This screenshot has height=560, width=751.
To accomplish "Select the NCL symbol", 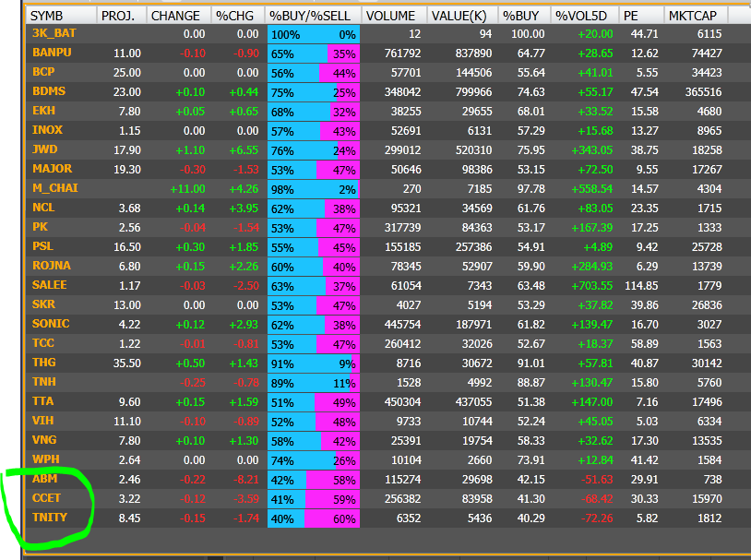I will click(43, 208).
